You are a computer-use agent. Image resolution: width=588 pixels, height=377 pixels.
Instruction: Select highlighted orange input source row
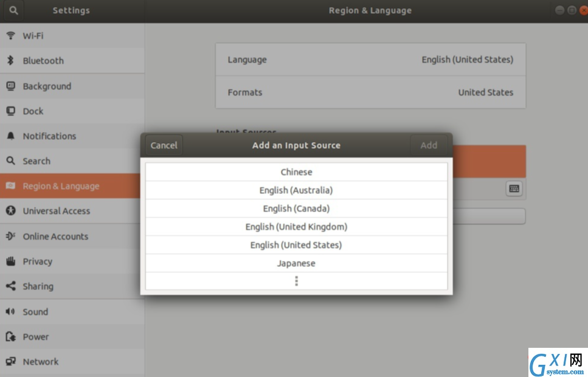489,161
